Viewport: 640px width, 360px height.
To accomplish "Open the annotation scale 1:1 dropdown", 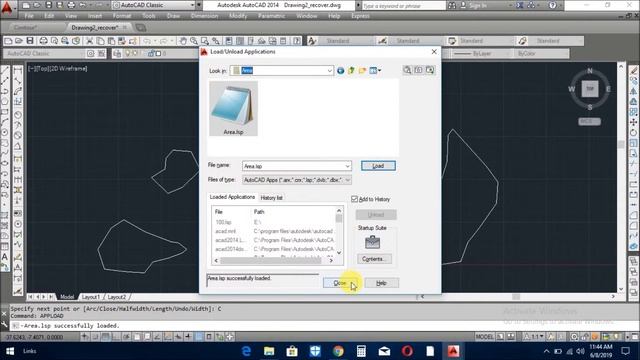I will coord(535,337).
